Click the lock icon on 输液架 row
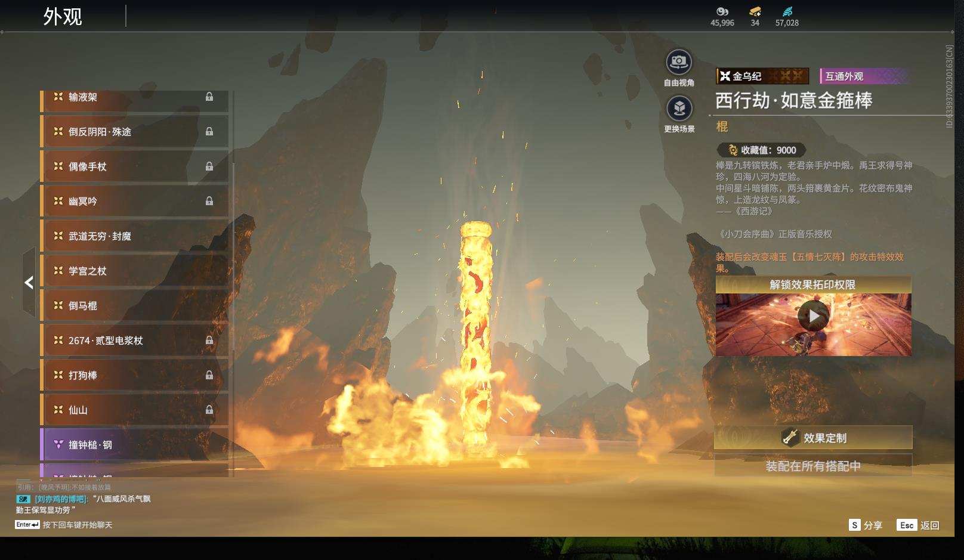964x560 pixels. pyautogui.click(x=209, y=97)
